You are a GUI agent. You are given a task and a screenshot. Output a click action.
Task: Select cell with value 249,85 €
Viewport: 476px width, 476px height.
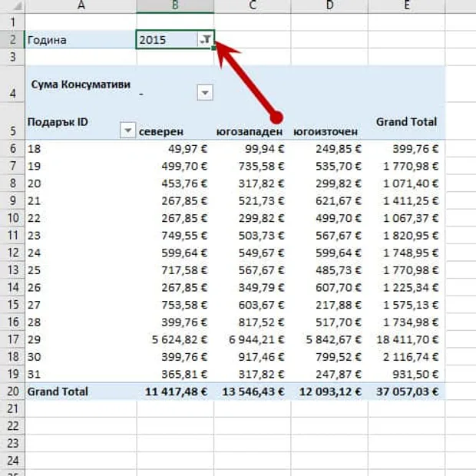point(329,149)
